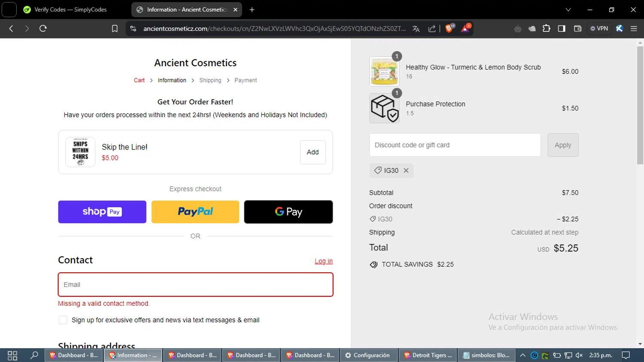Click the Ancient Cosmetics store title
The image size is (644, 362).
click(195, 63)
